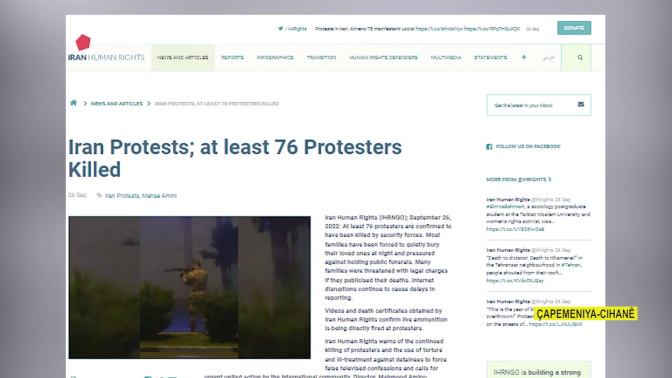Click the Facebook icon beside Follow us
672x378 pixels.
click(x=489, y=147)
